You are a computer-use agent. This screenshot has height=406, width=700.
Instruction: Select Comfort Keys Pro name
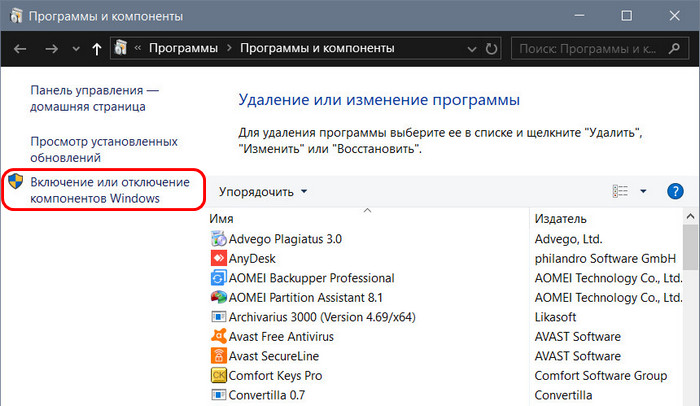[x=275, y=376]
